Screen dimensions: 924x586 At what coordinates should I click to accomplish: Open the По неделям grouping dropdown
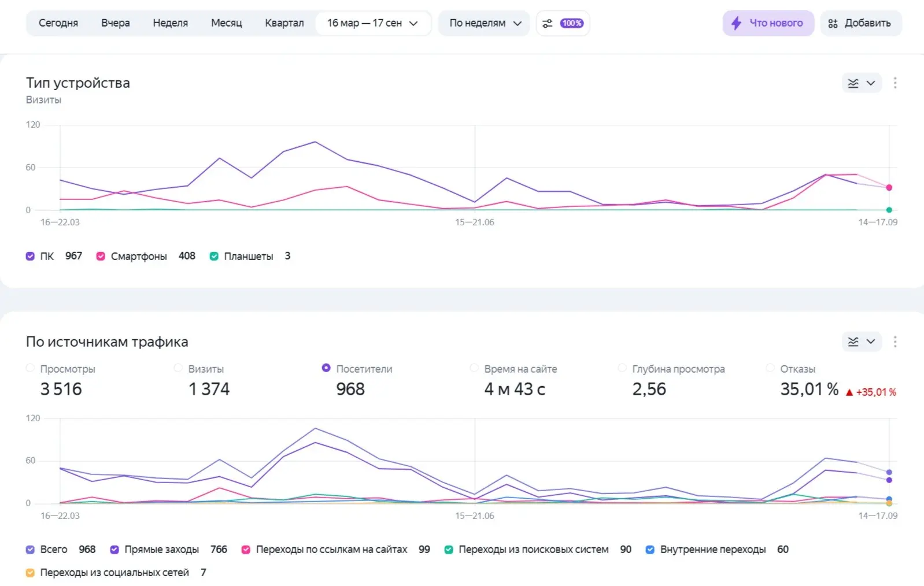(x=484, y=23)
